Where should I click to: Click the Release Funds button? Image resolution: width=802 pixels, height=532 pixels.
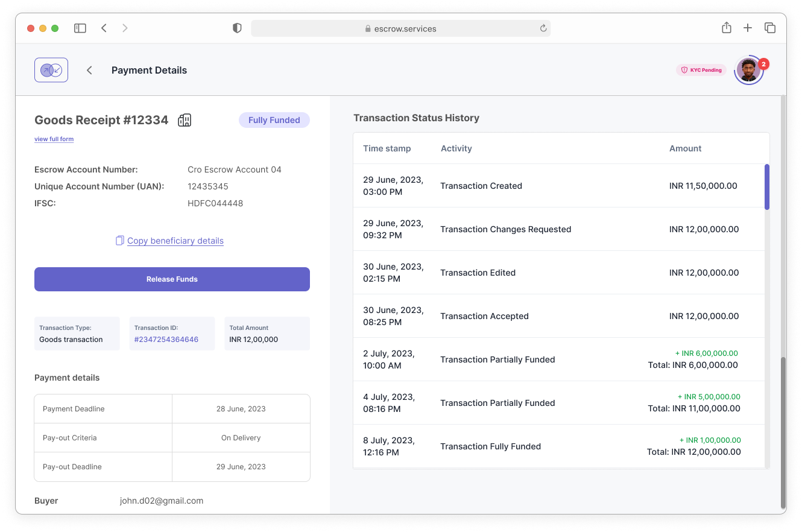(x=172, y=279)
